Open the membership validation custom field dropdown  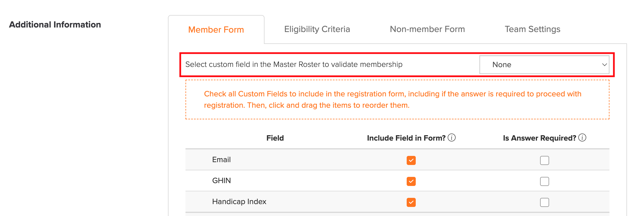pos(544,65)
